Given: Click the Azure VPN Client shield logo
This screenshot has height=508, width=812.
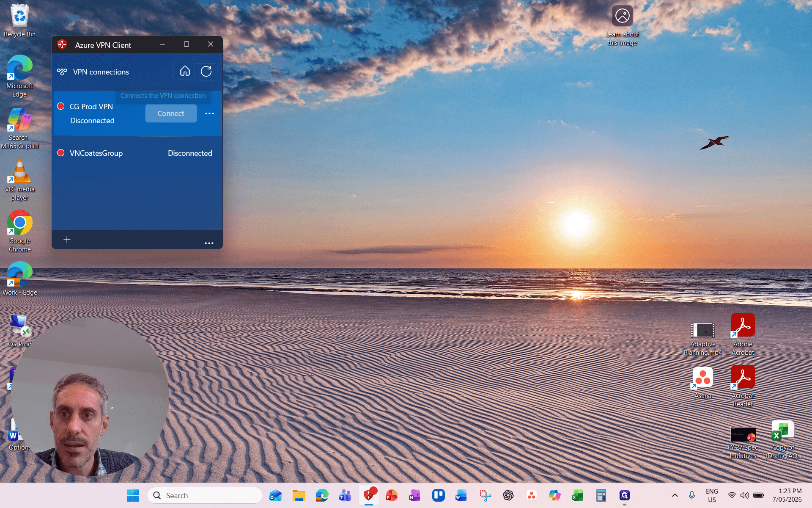Looking at the screenshot, I should pyautogui.click(x=63, y=44).
